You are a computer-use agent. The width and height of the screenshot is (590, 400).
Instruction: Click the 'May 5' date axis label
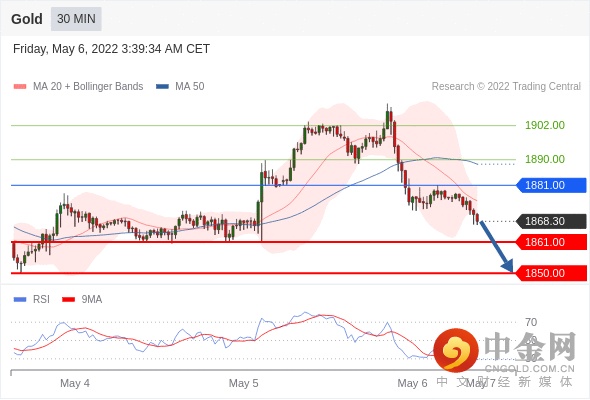[x=243, y=383]
